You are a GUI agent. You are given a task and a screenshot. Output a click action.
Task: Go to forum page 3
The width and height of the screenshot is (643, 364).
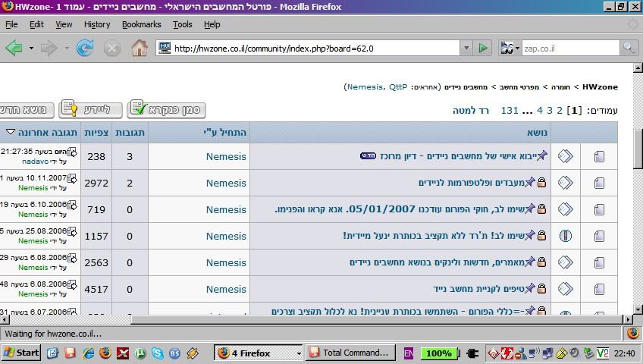pos(550,110)
